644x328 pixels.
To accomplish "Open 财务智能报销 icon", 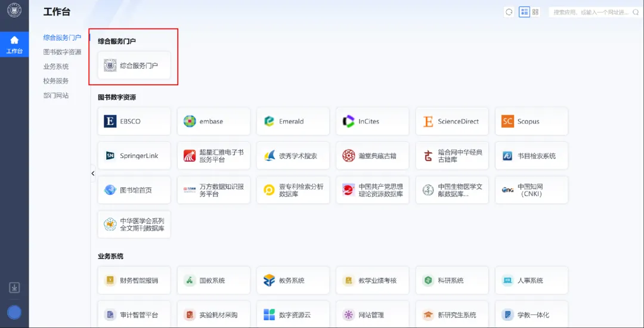I will tap(110, 281).
